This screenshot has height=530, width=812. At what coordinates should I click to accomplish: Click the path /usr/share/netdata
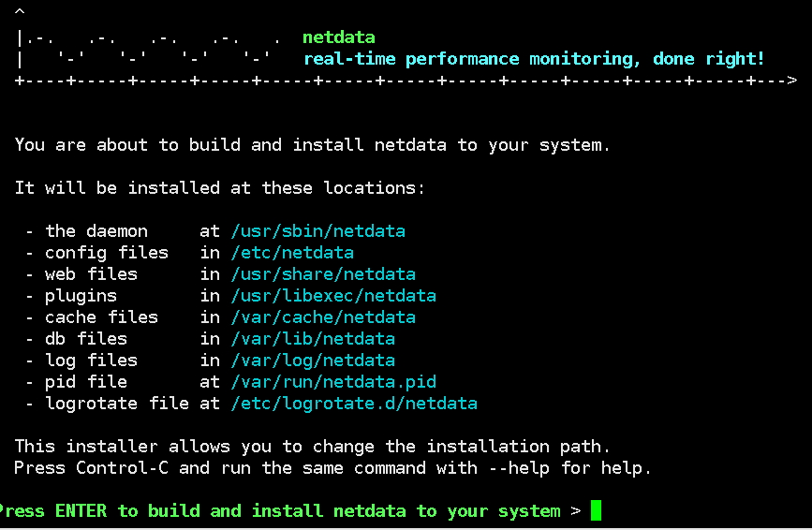click(323, 274)
